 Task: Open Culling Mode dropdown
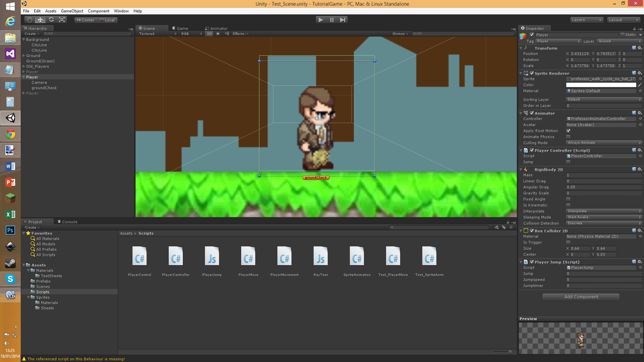(x=604, y=143)
